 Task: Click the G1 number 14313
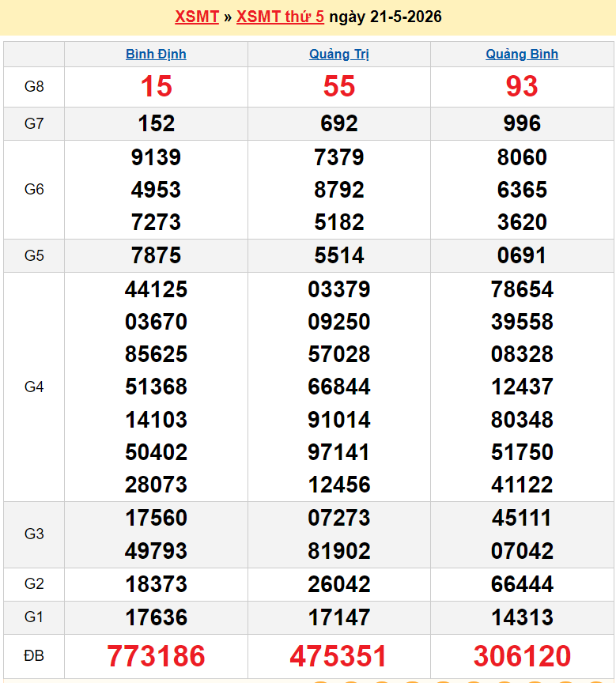522,617
